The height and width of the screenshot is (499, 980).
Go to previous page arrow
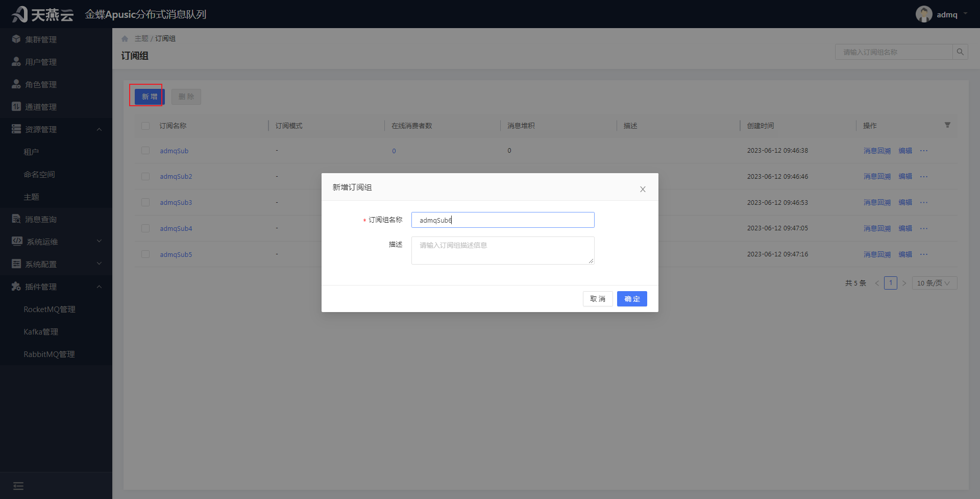tap(877, 283)
